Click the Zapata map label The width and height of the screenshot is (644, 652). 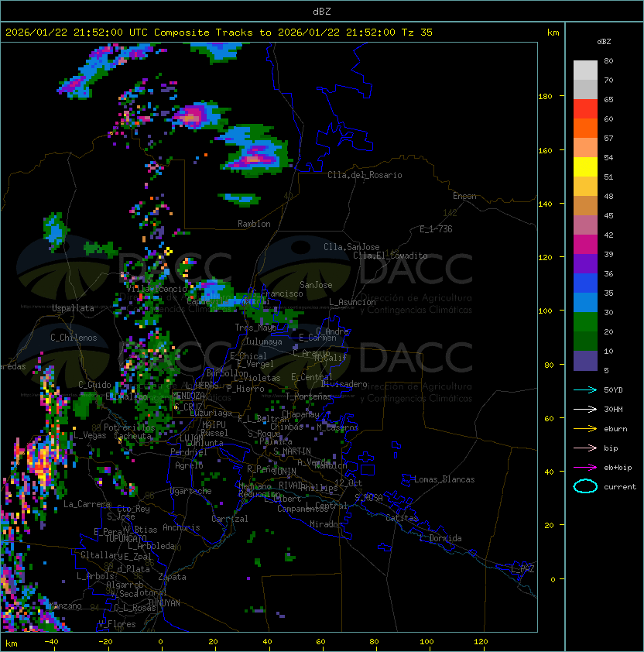pyautogui.click(x=172, y=577)
